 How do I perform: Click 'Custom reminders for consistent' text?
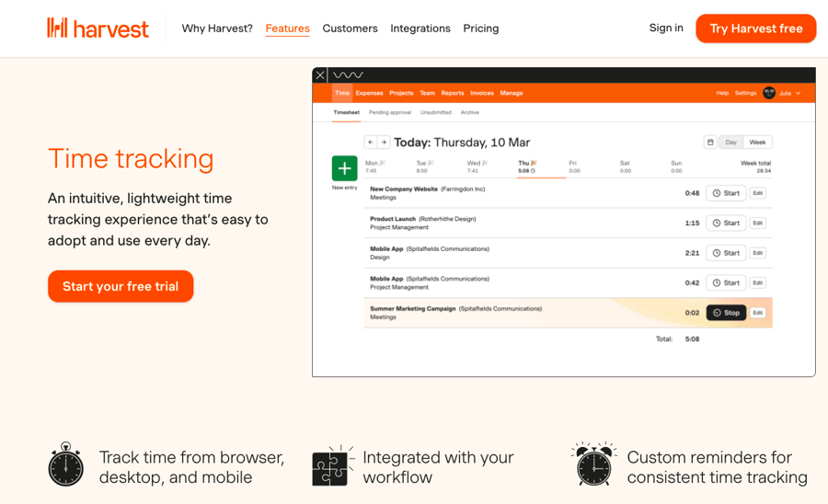tap(717, 467)
